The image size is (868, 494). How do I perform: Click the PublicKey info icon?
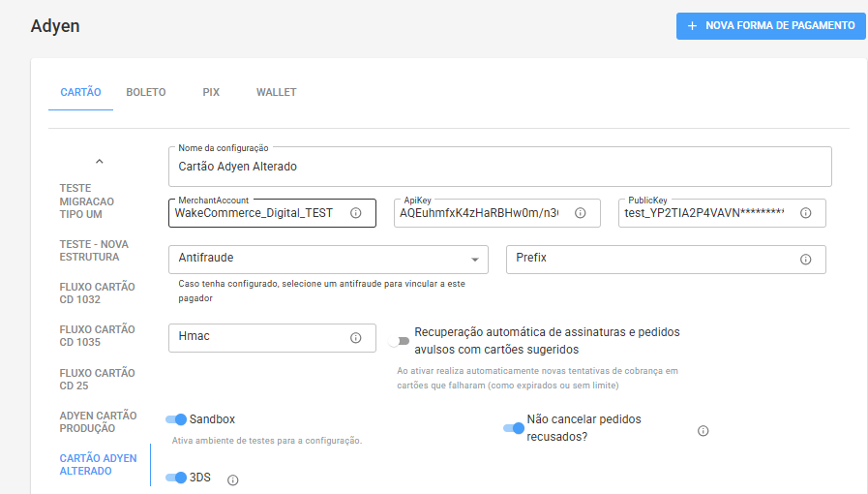pos(806,213)
